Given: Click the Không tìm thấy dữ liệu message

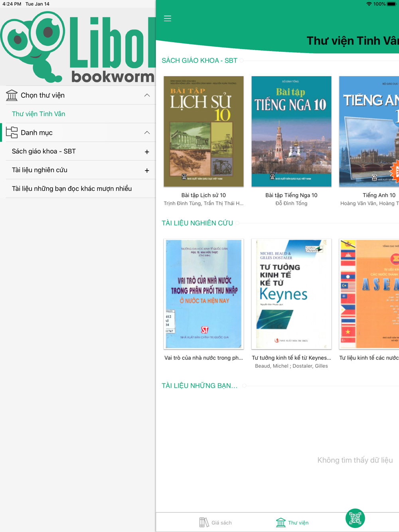Looking at the screenshot, I should tap(355, 460).
